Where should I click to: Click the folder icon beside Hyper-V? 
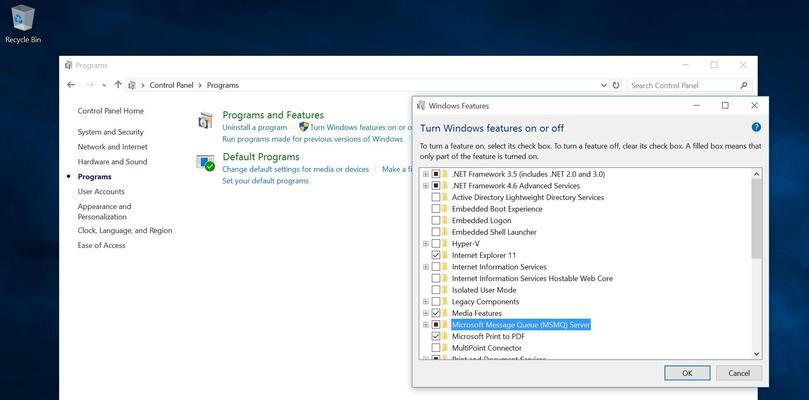(x=445, y=244)
